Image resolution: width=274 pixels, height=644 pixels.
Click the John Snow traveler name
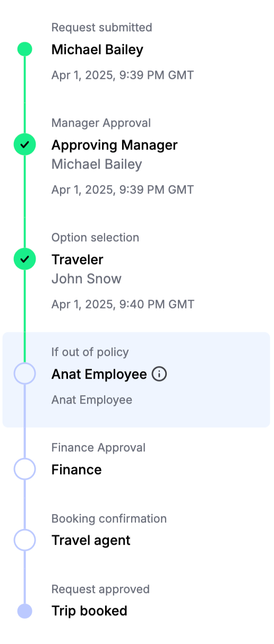(x=86, y=279)
